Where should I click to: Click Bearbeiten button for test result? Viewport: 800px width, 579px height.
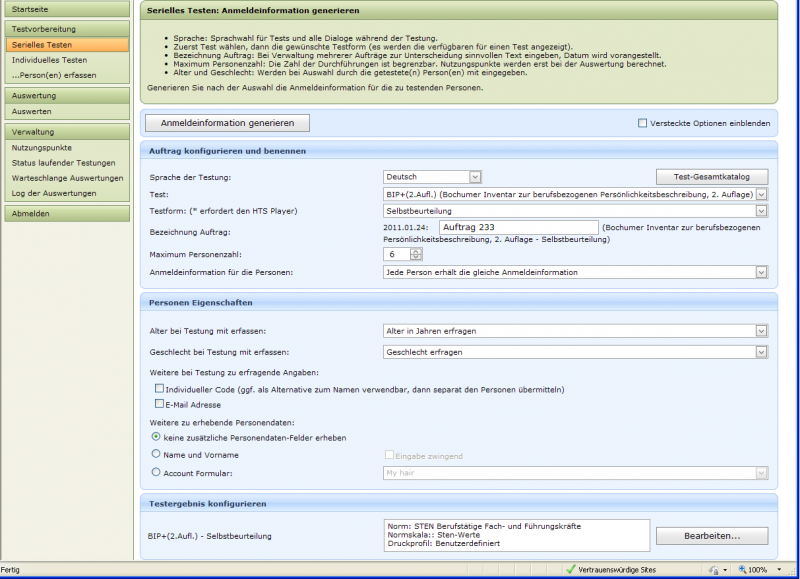coord(711,536)
